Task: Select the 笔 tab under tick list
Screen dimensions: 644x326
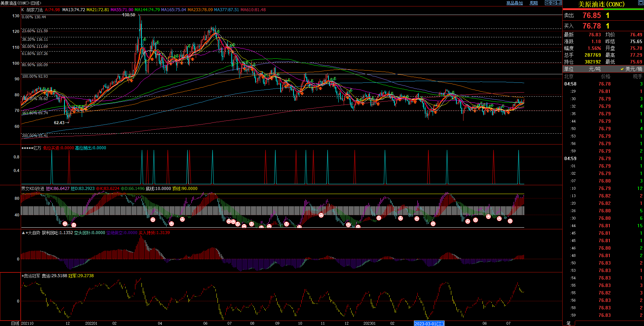Action: (x=569, y=323)
